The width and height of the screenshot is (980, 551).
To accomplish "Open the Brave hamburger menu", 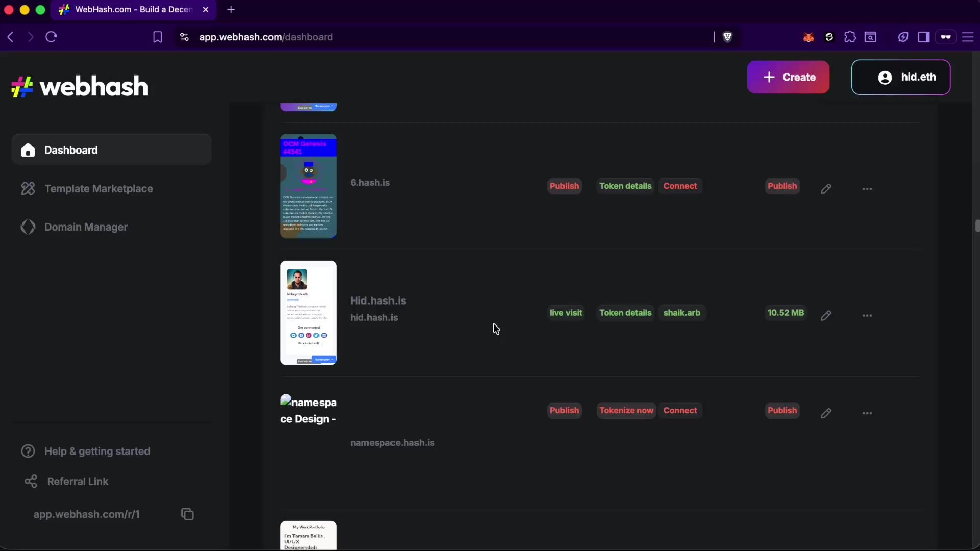I will click(x=968, y=37).
